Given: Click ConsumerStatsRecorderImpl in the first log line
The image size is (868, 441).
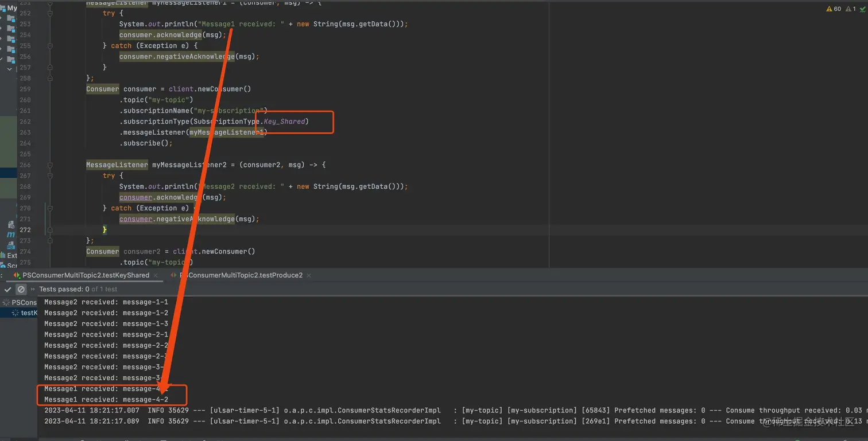Looking at the screenshot, I should tap(389, 411).
